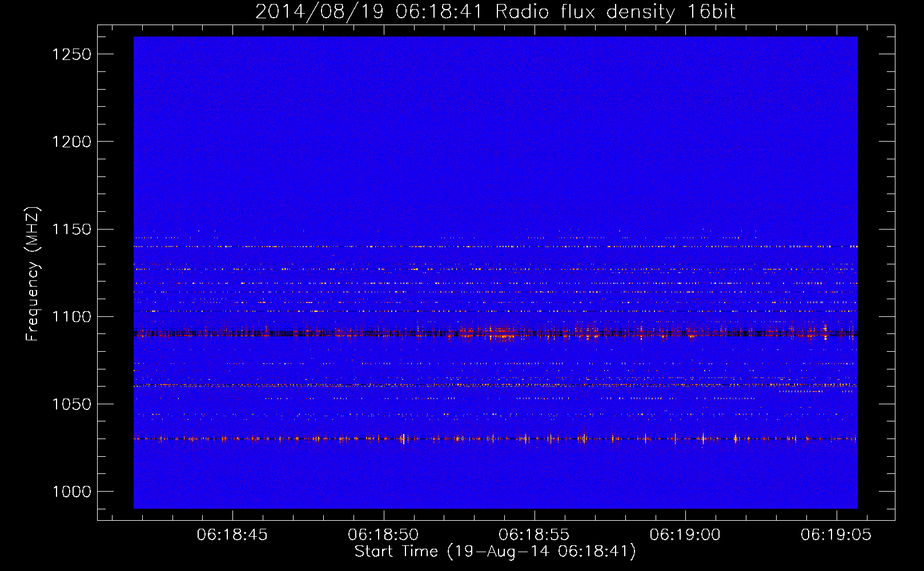The height and width of the screenshot is (571, 924).
Task: Select the 06:19:05 time axis label
Action: point(836,535)
